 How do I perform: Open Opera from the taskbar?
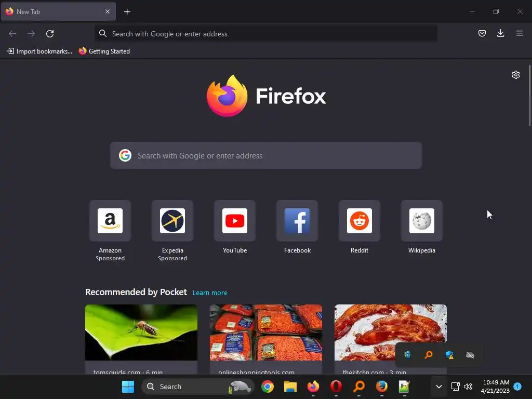click(336, 387)
